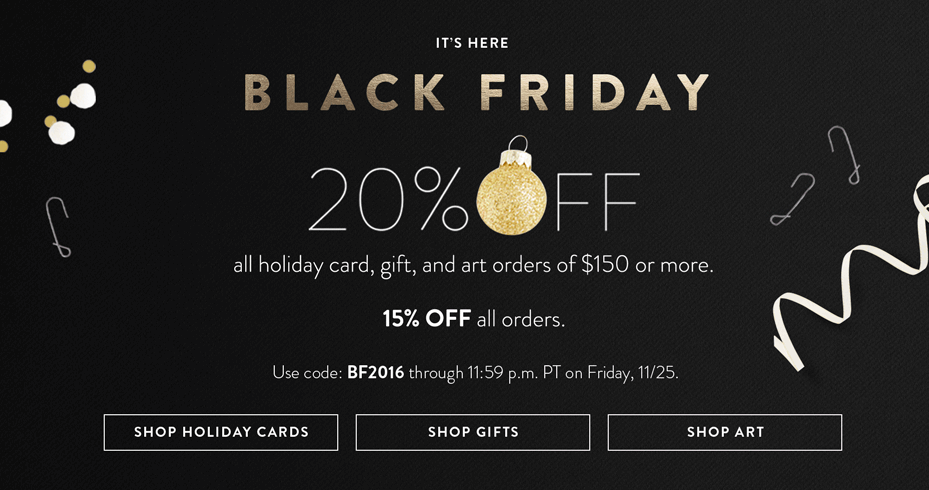Select the Shop Art button
This screenshot has width=929, height=490.
click(x=725, y=432)
